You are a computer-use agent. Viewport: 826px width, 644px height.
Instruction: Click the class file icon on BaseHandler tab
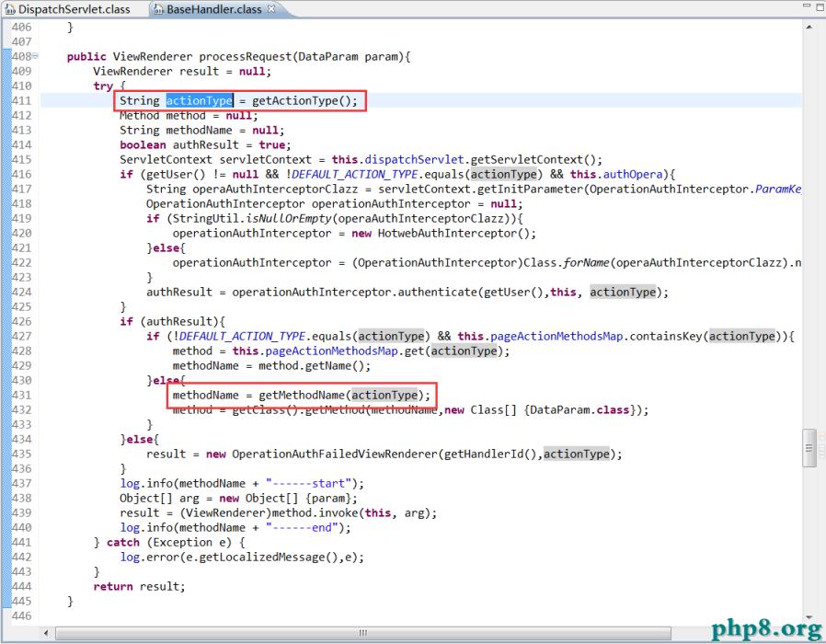[158, 9]
